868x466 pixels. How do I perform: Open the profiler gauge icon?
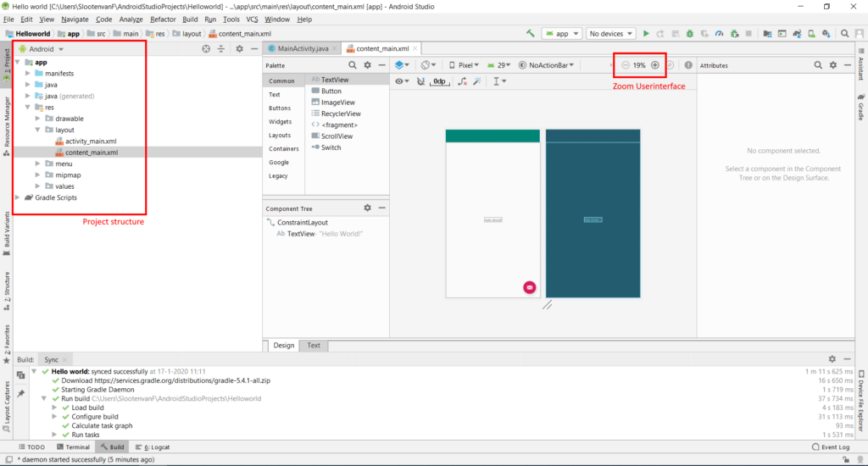tap(719, 33)
